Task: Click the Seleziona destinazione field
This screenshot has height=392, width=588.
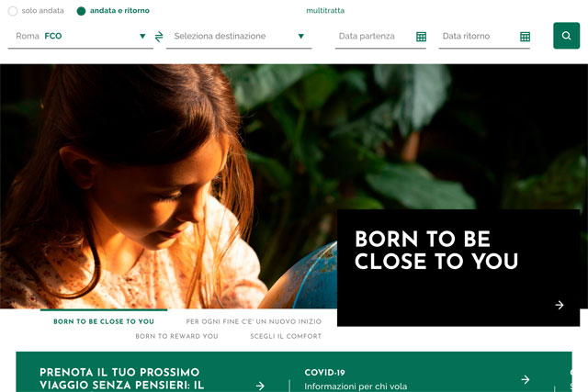Action: click(x=239, y=37)
